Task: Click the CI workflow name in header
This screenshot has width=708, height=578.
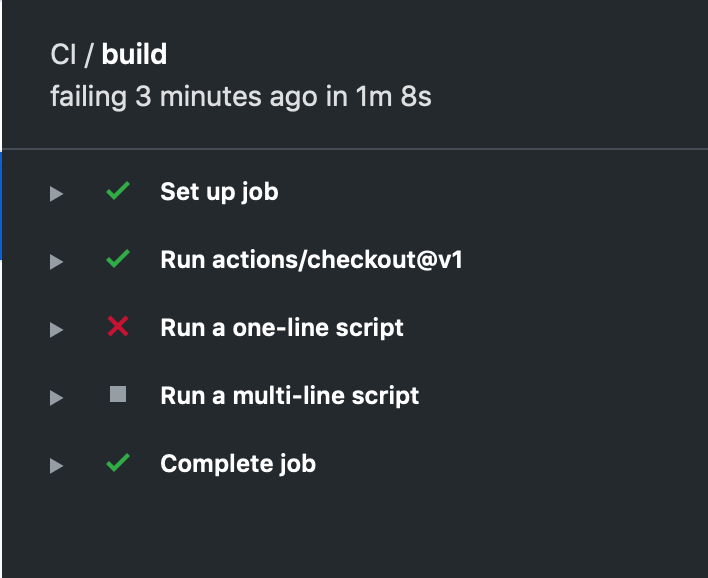Action: [63, 55]
